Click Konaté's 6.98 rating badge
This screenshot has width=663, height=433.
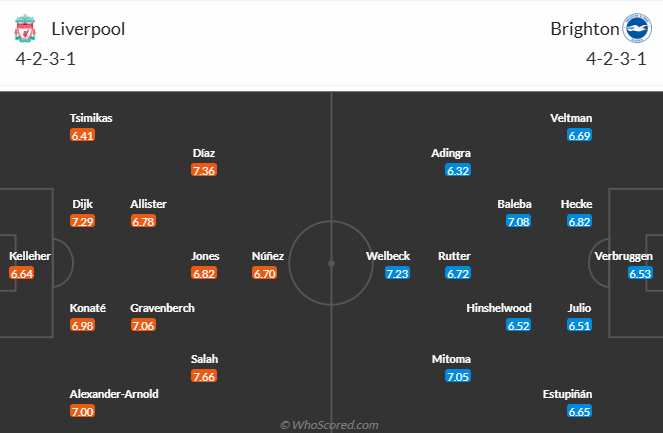(x=83, y=324)
